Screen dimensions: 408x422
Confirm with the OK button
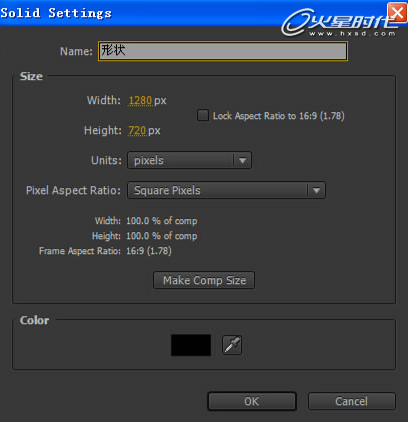point(252,401)
